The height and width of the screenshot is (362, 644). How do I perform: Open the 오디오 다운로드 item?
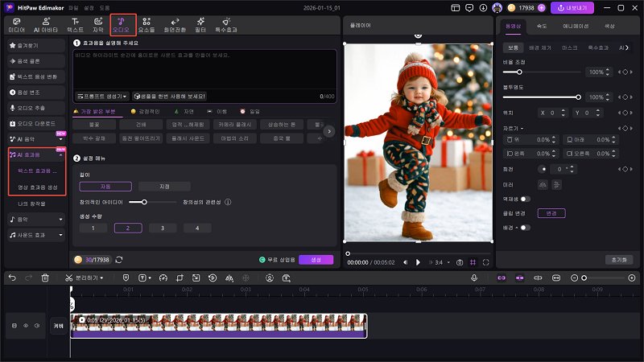point(36,124)
